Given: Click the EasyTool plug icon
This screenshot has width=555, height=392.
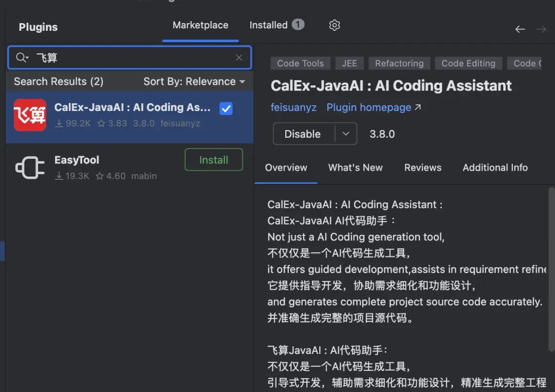Looking at the screenshot, I should 30,167.
